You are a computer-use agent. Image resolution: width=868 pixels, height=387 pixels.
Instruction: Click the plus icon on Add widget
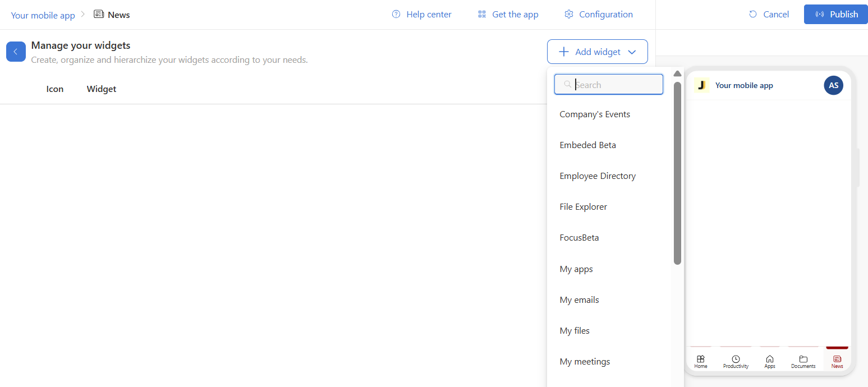(x=564, y=52)
